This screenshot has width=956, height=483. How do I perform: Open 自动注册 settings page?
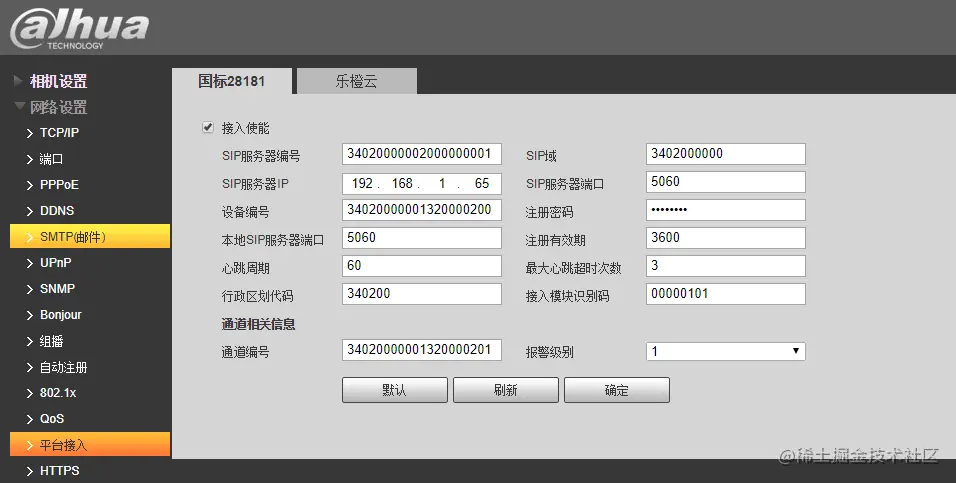click(x=63, y=368)
